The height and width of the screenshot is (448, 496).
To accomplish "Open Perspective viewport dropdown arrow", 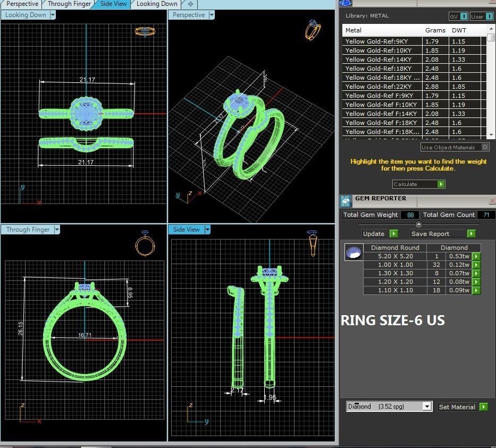I will (x=212, y=15).
